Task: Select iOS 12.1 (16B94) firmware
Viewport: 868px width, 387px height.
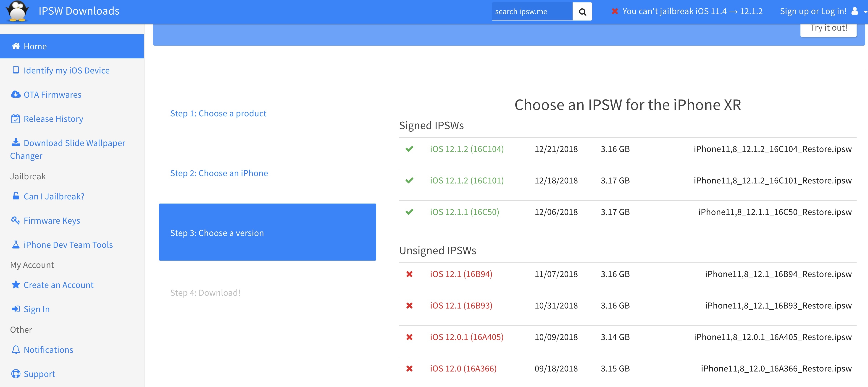Action: pyautogui.click(x=461, y=274)
